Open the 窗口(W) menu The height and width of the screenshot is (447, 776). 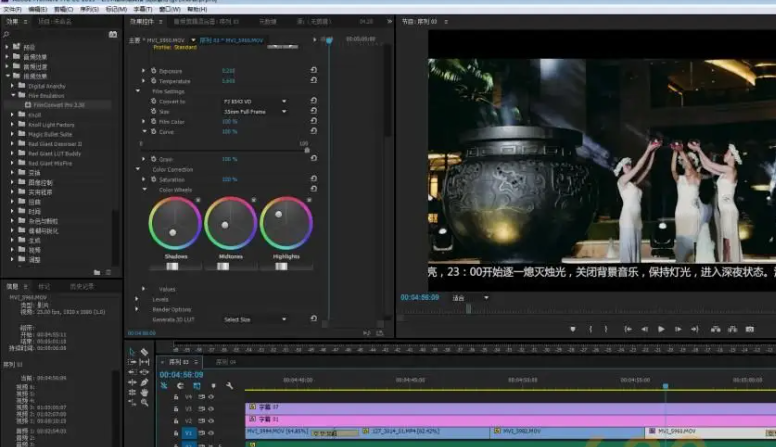point(168,8)
